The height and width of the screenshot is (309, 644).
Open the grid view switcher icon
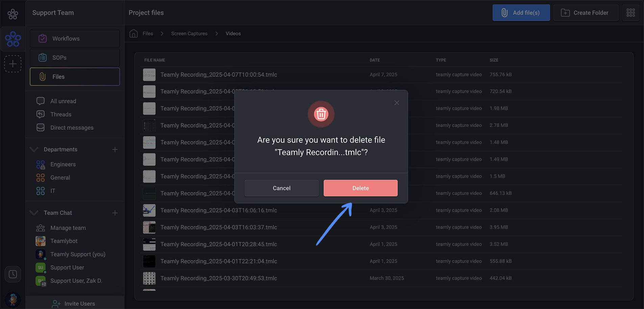pyautogui.click(x=631, y=13)
